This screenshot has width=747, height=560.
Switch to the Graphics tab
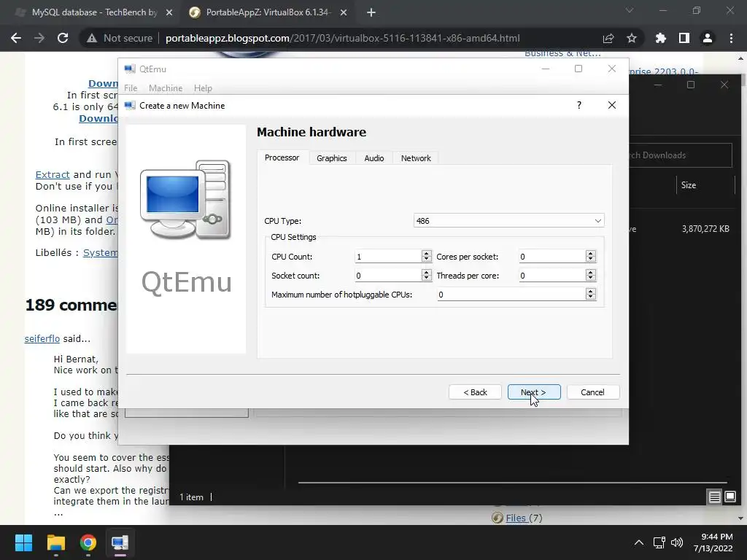(x=332, y=158)
